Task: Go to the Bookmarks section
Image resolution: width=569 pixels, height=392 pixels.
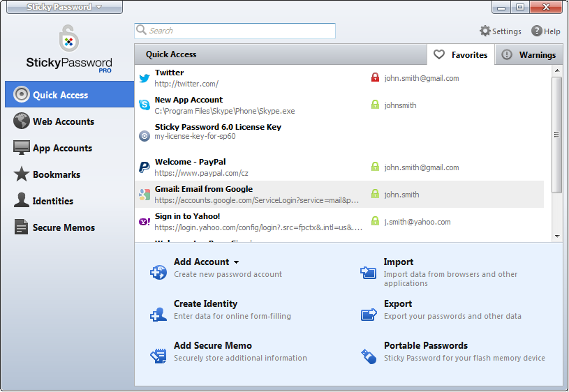Action: [x=70, y=174]
